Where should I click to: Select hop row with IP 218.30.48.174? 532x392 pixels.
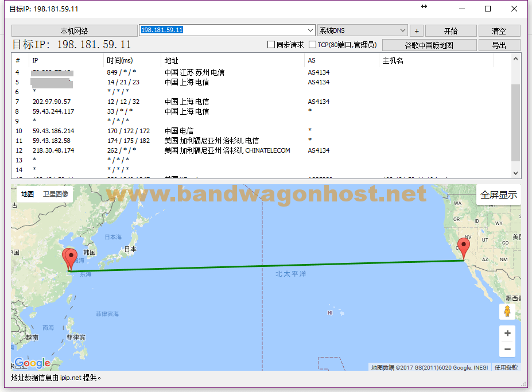pyautogui.click(x=261, y=150)
